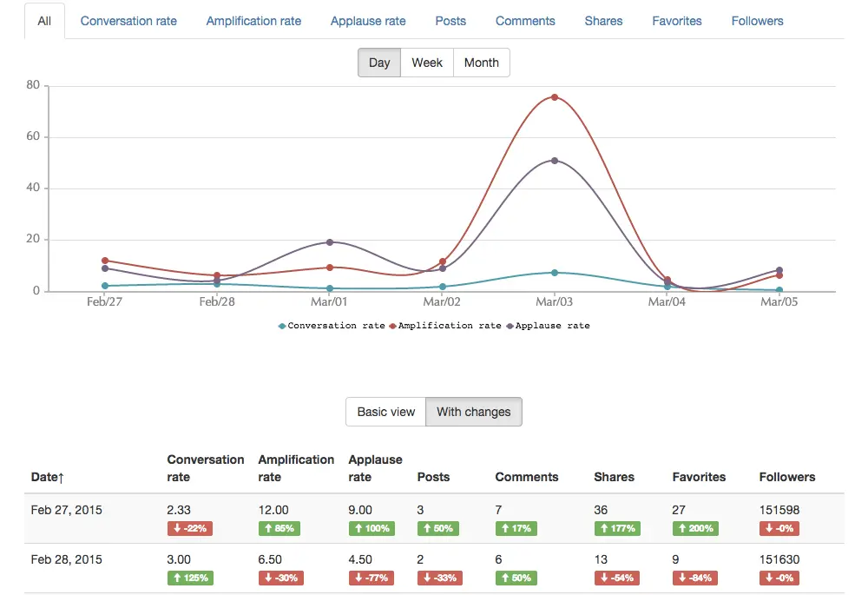
Task: Select the Day granularity button
Action: pos(379,63)
